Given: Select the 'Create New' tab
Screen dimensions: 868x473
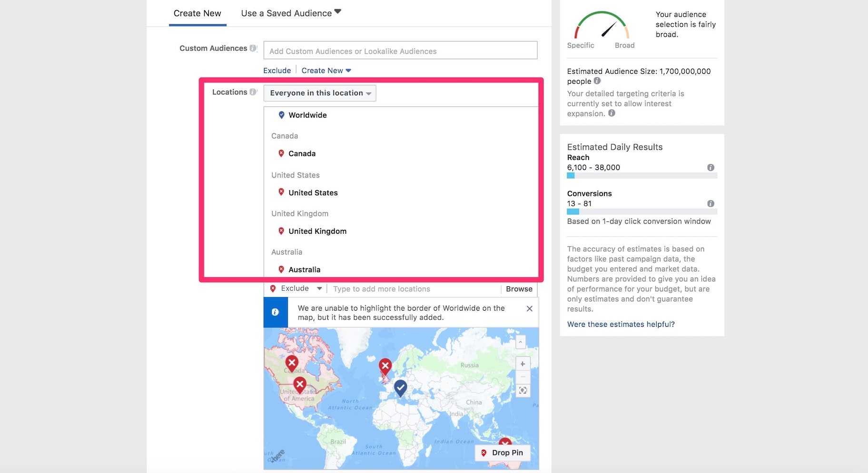Looking at the screenshot, I should point(197,13).
